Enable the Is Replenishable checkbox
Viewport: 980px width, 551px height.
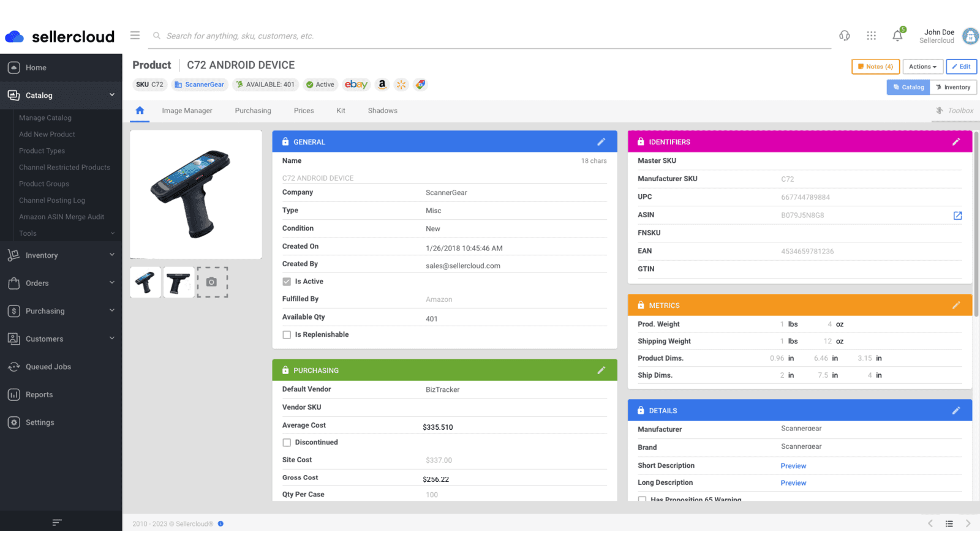click(x=287, y=334)
